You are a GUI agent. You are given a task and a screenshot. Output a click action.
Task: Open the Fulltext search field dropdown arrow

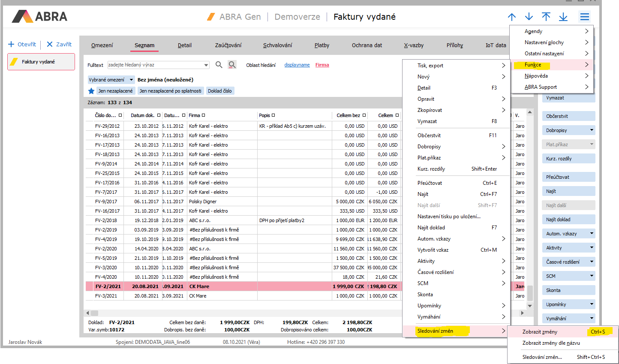[x=206, y=65]
